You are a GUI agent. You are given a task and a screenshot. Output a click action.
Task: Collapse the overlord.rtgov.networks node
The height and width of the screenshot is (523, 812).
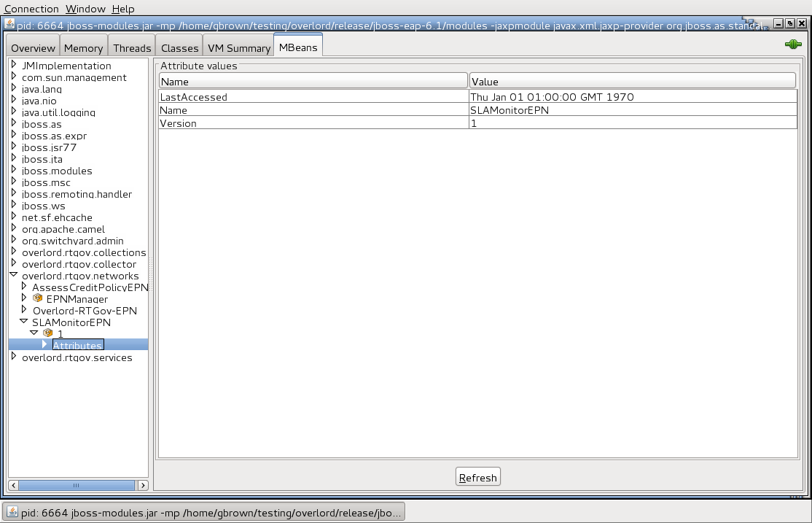(x=13, y=276)
